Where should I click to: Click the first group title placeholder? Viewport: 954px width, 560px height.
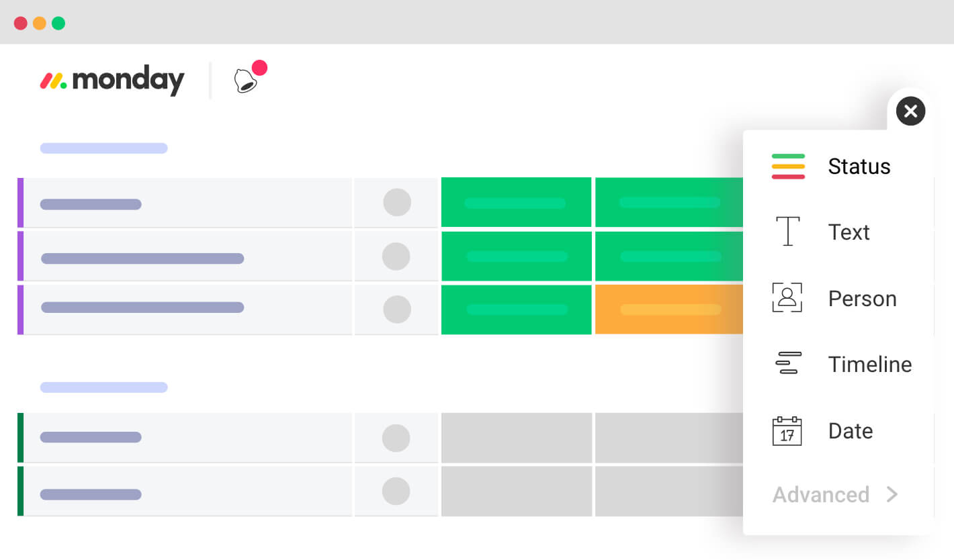[103, 148]
